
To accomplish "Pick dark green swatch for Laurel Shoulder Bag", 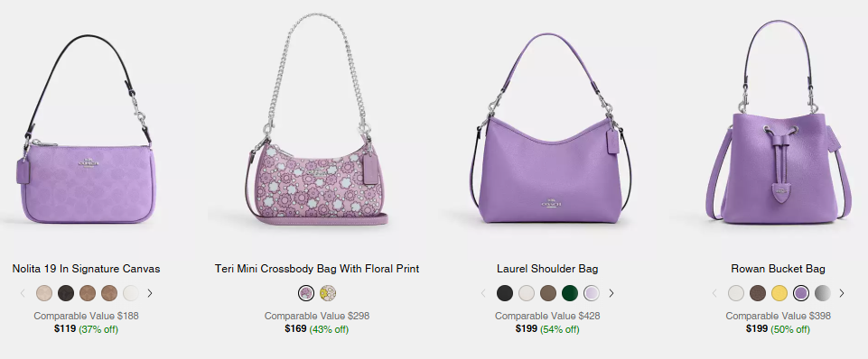I will pos(570,293).
